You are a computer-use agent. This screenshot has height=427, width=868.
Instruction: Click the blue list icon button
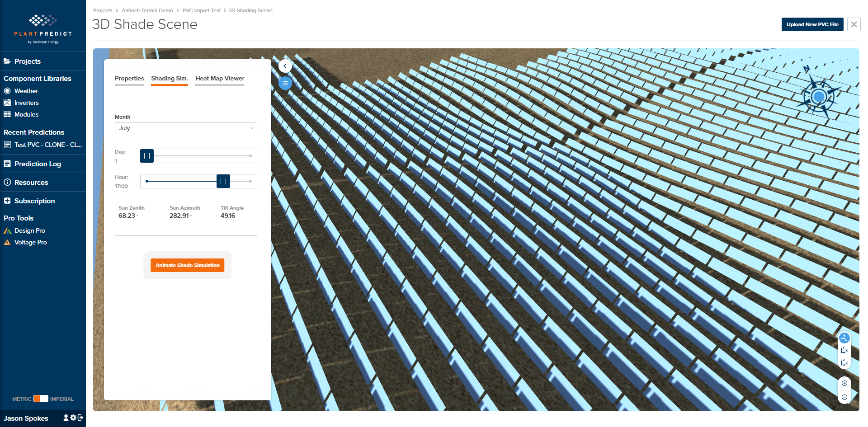[285, 83]
